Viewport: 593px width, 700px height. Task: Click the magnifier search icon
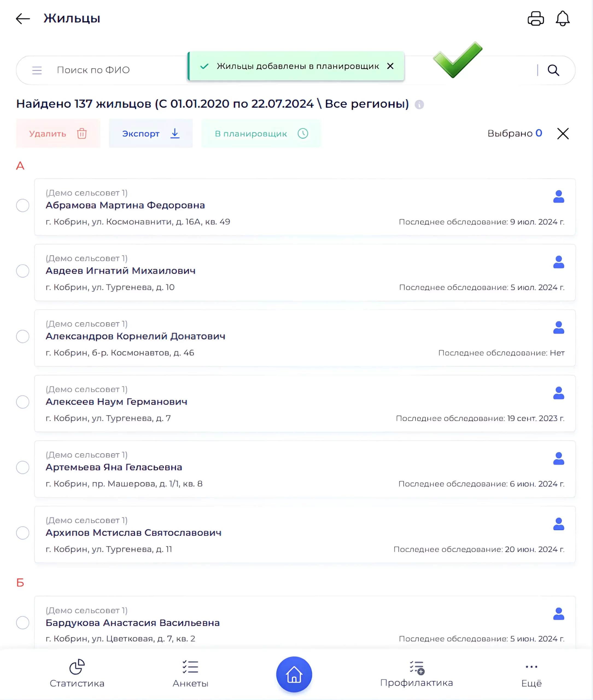point(553,70)
